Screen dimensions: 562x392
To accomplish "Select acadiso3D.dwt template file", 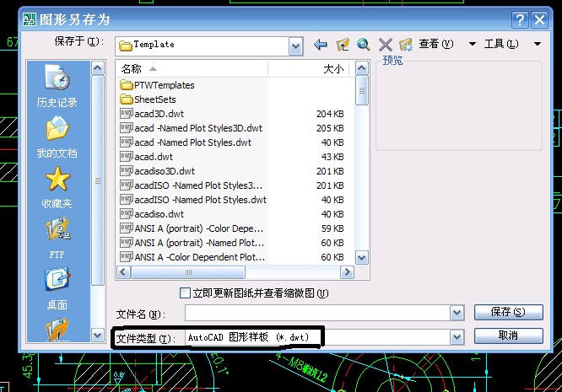I will click(157, 171).
